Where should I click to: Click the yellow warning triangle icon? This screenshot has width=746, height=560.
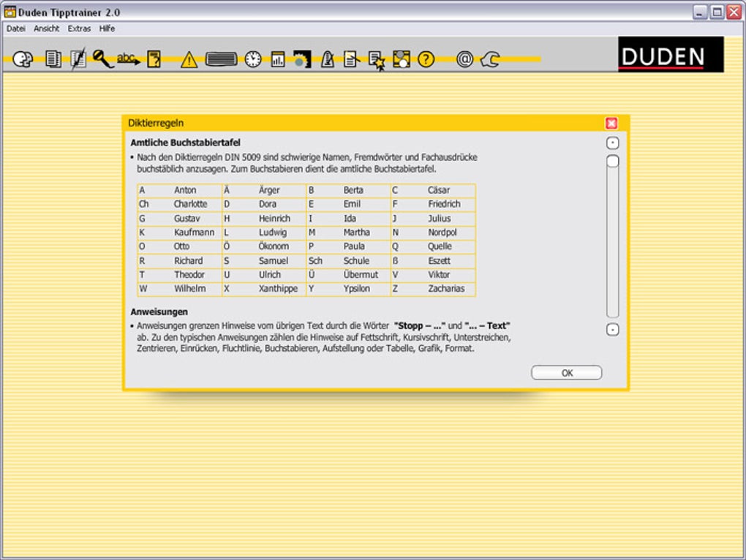click(x=189, y=60)
